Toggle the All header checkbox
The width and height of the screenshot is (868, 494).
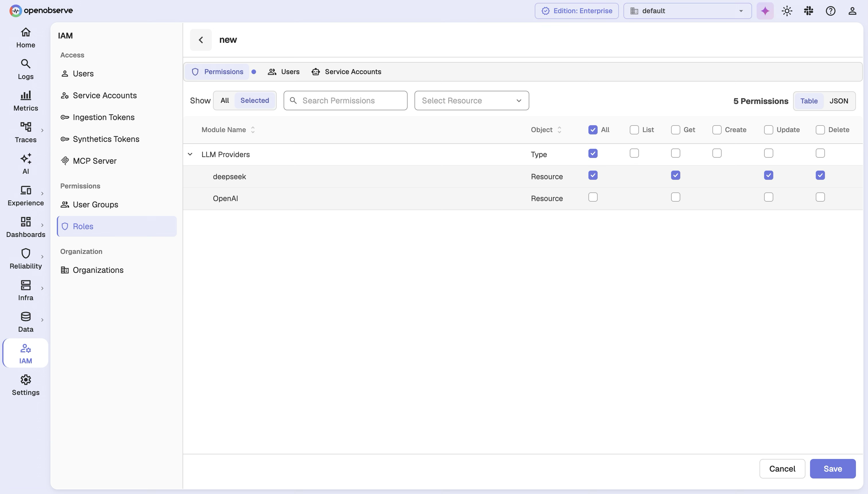(593, 130)
